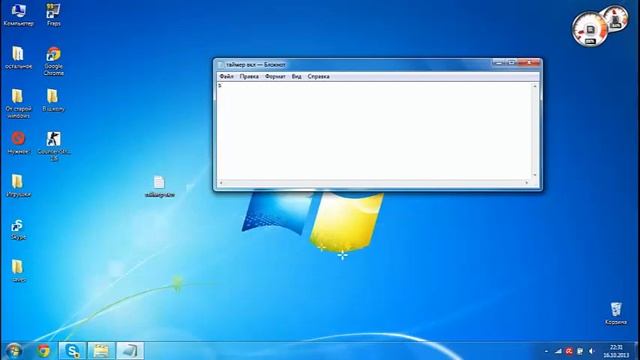Screen dimensions: 640x360
Task: Open the Правка menu in Notepad
Action: coord(249,76)
